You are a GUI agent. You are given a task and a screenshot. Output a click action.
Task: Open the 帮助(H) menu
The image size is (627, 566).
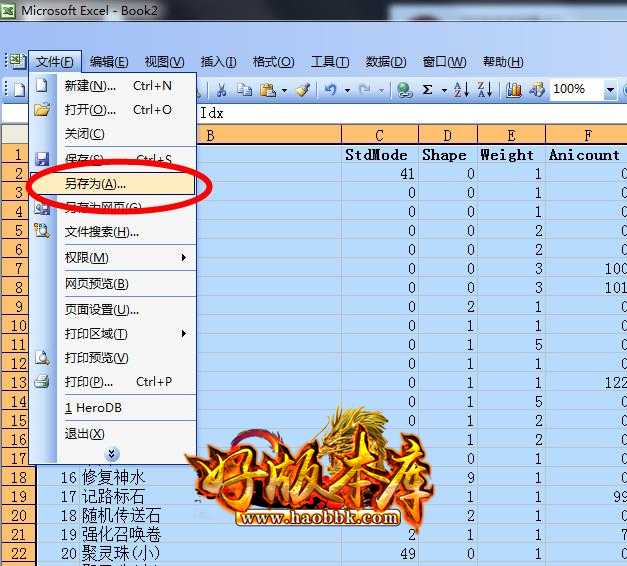click(503, 62)
